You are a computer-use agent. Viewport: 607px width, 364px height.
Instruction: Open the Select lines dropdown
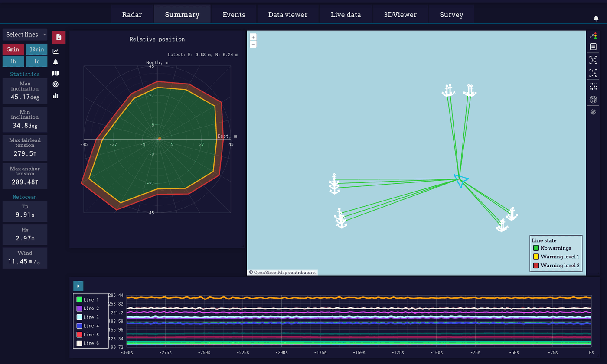click(x=25, y=35)
